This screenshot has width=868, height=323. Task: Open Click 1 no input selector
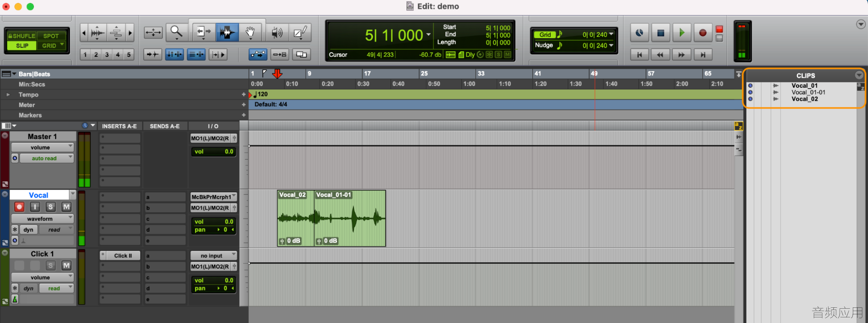click(213, 256)
